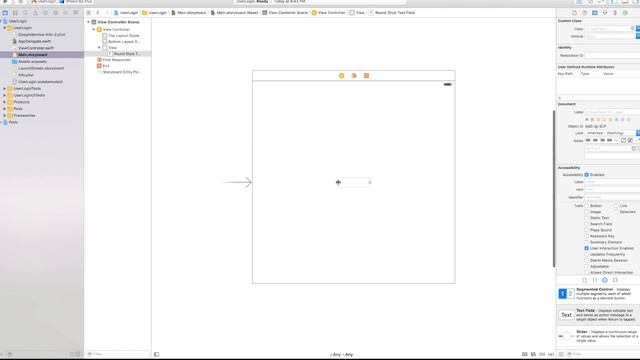This screenshot has height=360, width=640.
Task: Open the Lock dropdown in Document section
Action: 611,133
